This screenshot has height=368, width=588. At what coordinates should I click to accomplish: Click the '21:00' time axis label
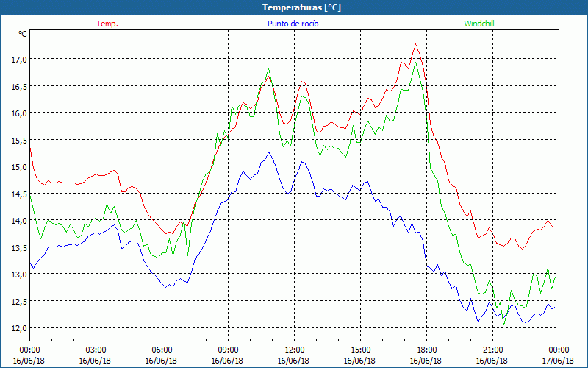point(492,350)
